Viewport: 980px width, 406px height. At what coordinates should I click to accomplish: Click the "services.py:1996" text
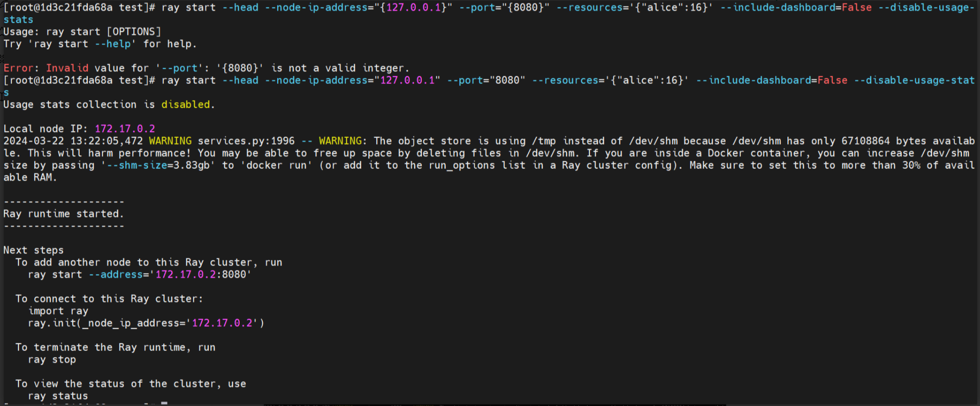(246, 141)
